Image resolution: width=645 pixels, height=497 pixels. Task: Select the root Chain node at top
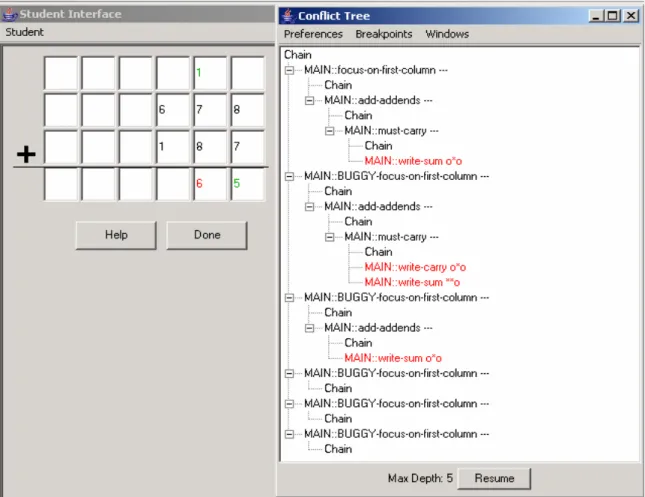[298, 55]
